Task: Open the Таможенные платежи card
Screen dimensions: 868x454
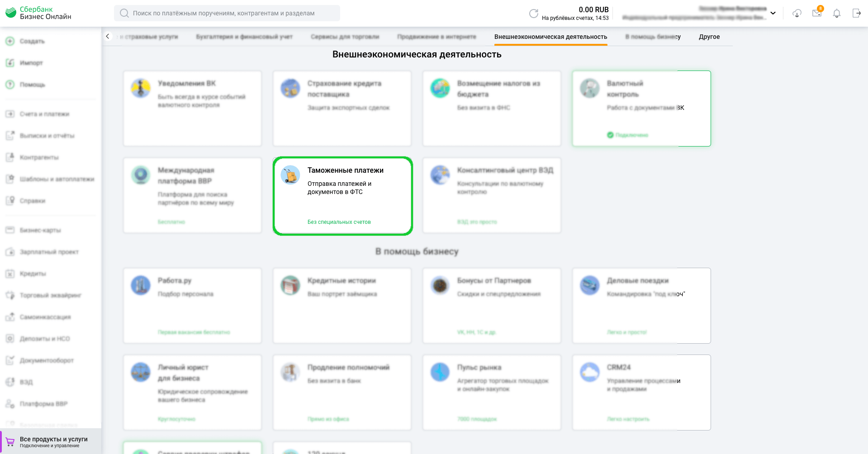Action: coord(343,196)
